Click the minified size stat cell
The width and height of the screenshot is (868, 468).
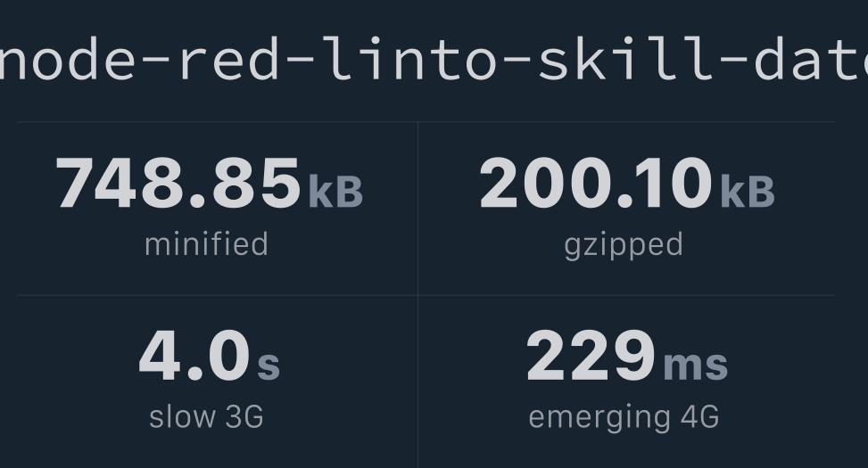click(x=217, y=209)
